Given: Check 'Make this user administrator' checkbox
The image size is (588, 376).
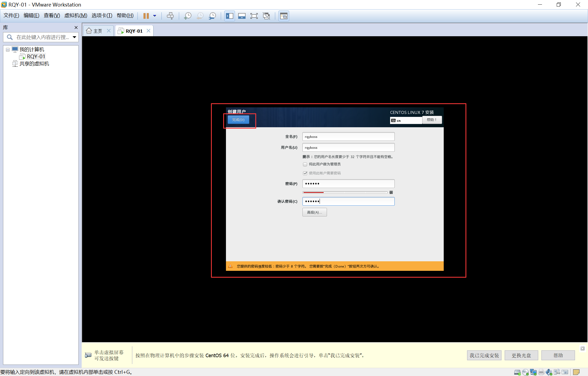Looking at the screenshot, I should point(305,164).
